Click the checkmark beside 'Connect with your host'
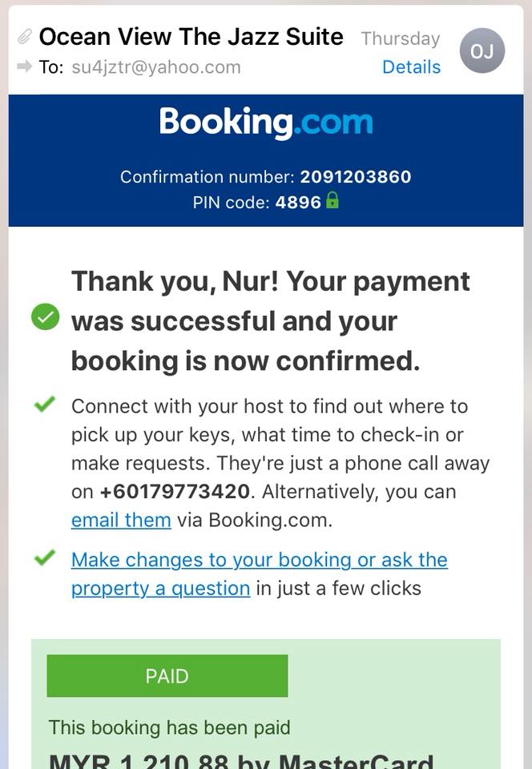The image size is (532, 769). pos(45,405)
